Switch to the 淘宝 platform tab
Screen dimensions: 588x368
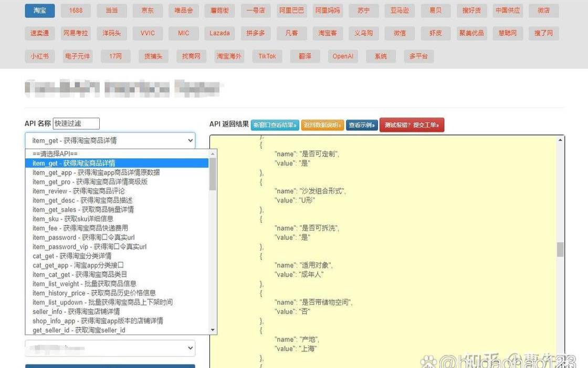click(x=39, y=10)
